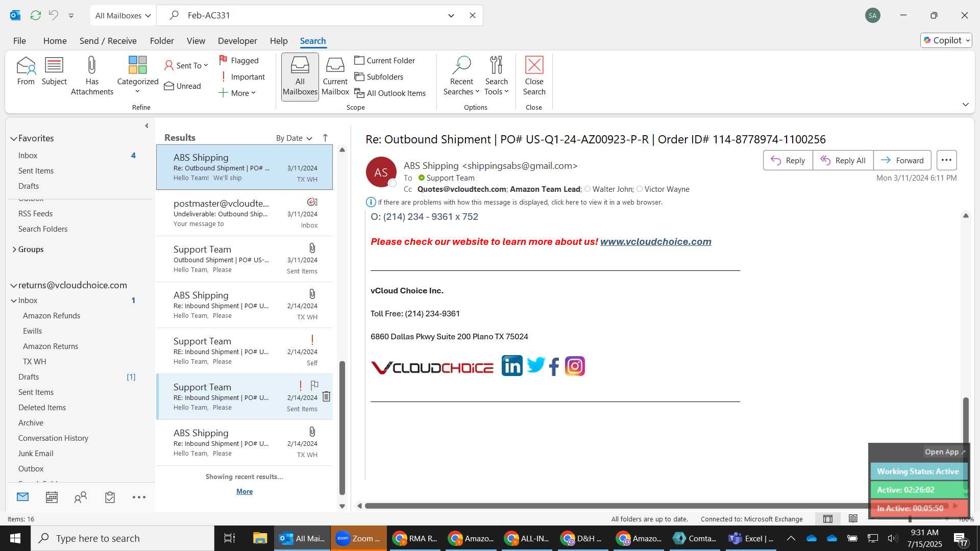
Task: Collapse returns@vcloudchoice.com account
Action: [14, 285]
